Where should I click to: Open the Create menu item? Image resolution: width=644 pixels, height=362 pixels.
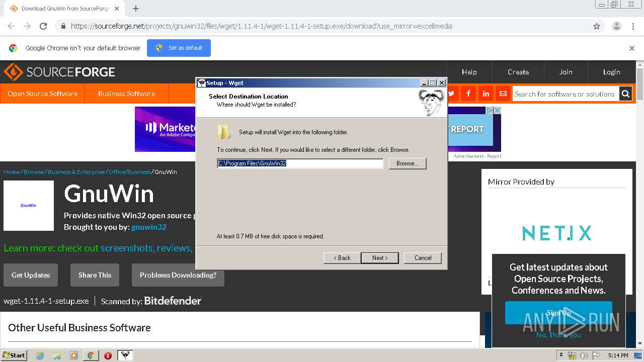coord(518,72)
